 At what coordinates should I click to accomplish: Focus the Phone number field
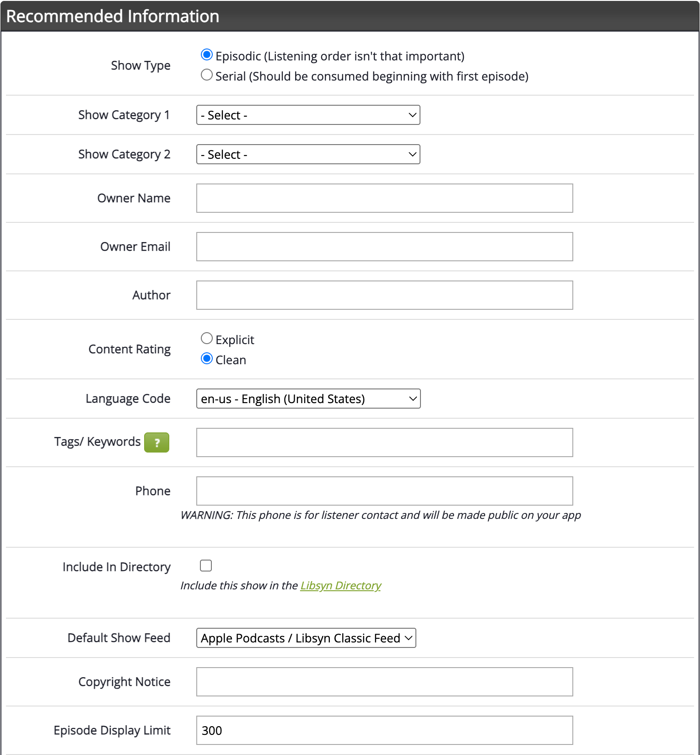click(x=384, y=491)
